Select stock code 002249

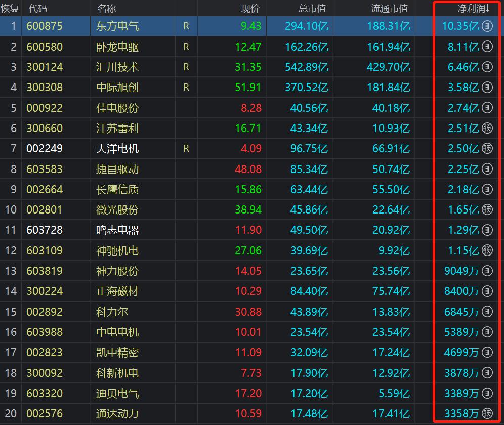click(x=45, y=148)
